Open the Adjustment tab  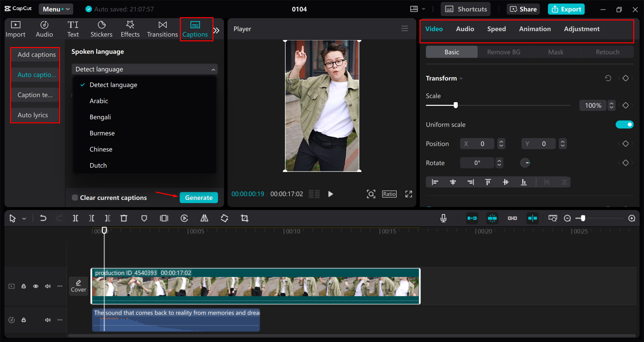[x=582, y=29]
